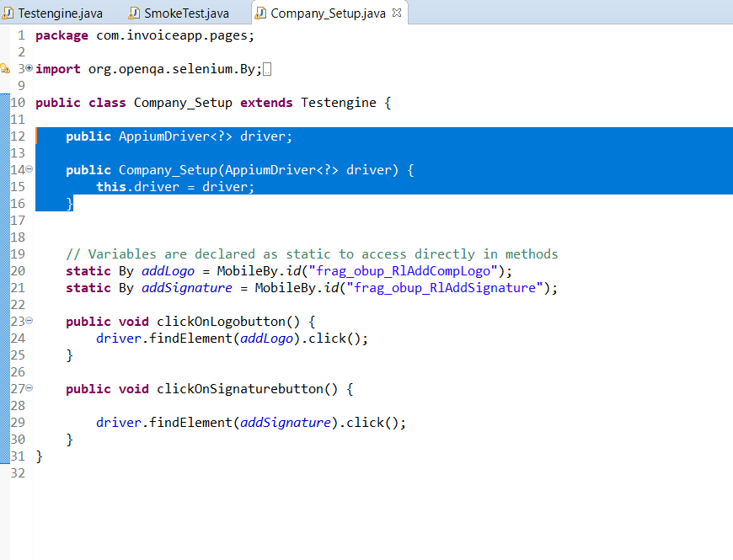
Task: Click line number 10 in the gutter
Action: click(18, 102)
